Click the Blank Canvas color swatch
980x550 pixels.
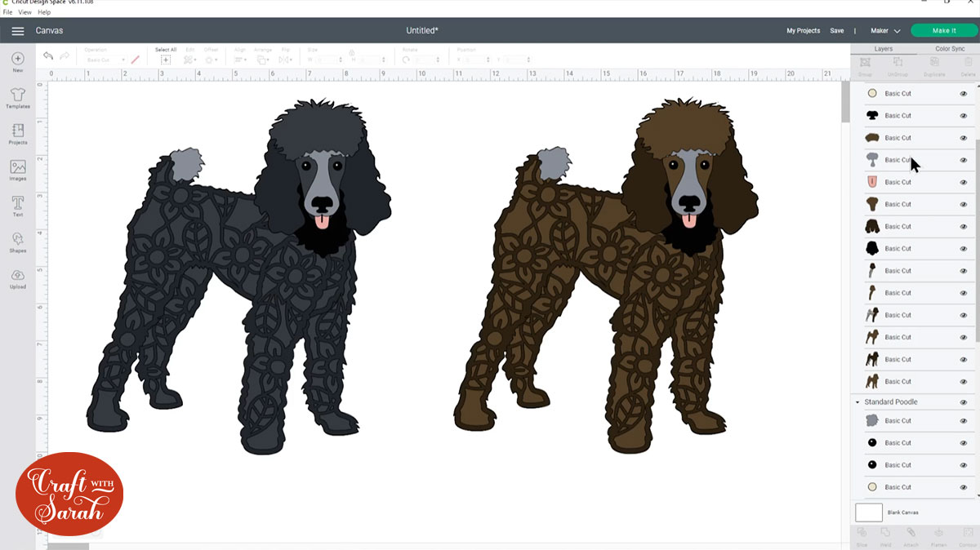(869, 512)
